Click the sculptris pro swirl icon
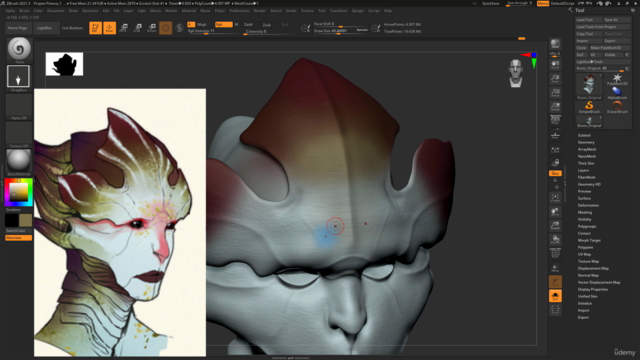The image size is (640, 360). click(x=179, y=28)
